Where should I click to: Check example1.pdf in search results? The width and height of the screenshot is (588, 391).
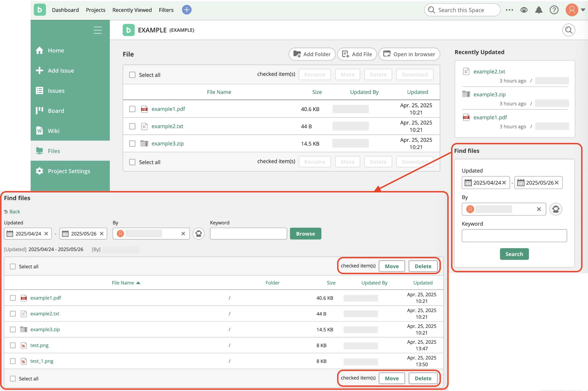pyautogui.click(x=13, y=298)
